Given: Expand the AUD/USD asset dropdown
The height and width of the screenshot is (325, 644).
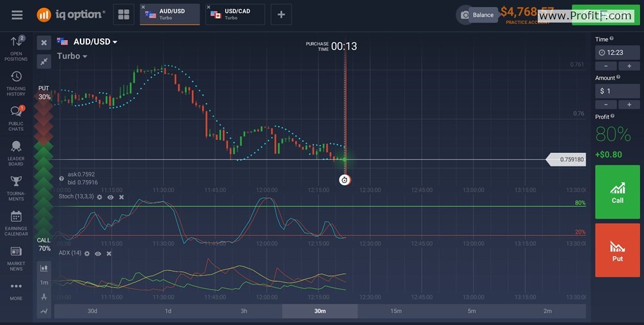Looking at the screenshot, I should pos(95,41).
